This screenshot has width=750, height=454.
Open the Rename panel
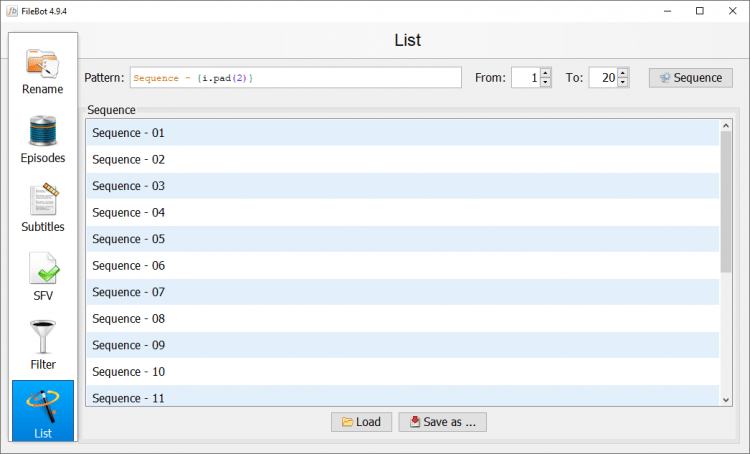pos(43,71)
